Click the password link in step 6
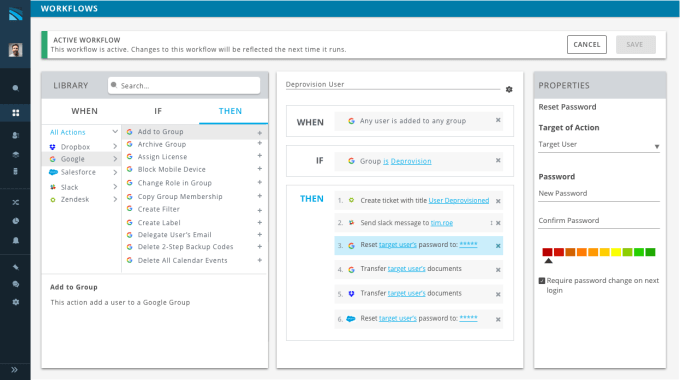This screenshot has width=680, height=380. click(468, 318)
